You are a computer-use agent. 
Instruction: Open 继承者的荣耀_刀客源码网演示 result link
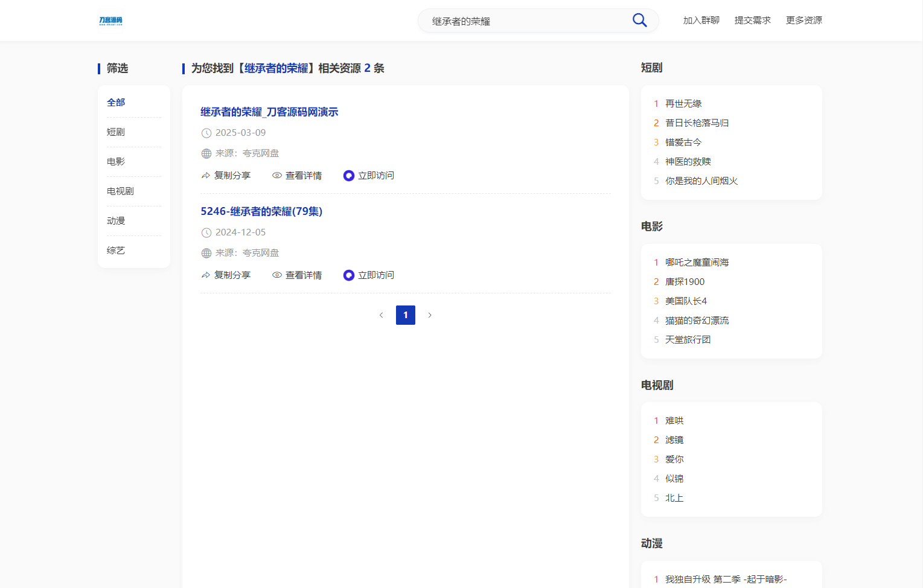tap(269, 112)
